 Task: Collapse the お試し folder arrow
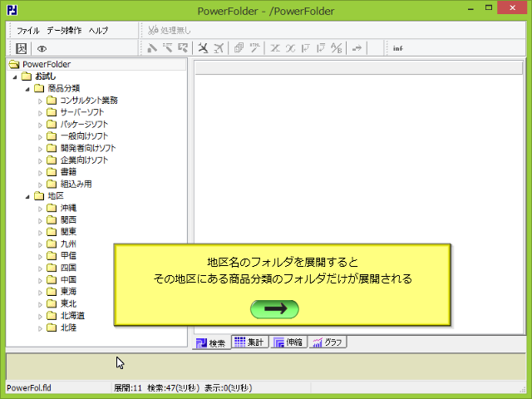pos(15,77)
